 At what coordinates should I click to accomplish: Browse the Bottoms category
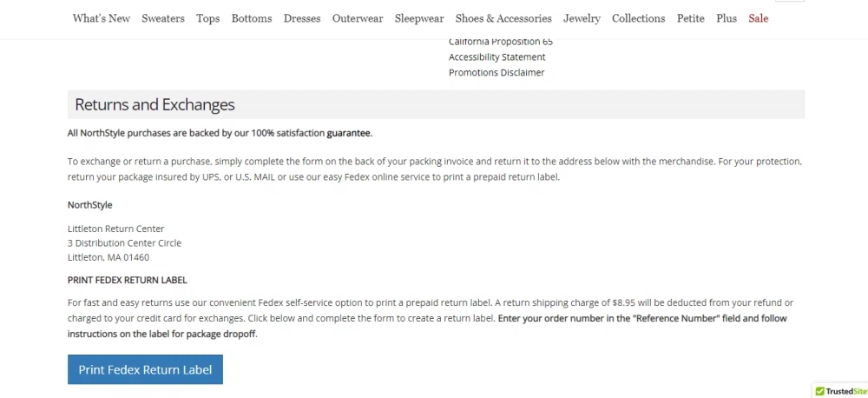click(x=252, y=18)
